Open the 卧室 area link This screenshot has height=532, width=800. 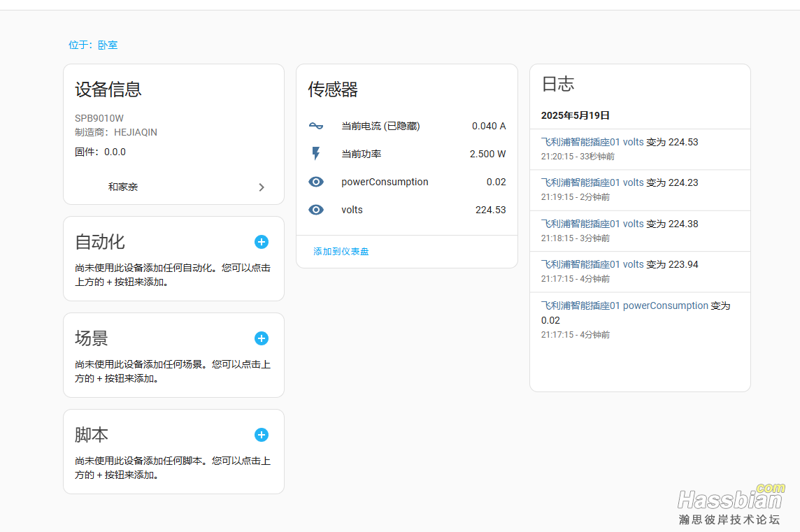pyautogui.click(x=108, y=45)
